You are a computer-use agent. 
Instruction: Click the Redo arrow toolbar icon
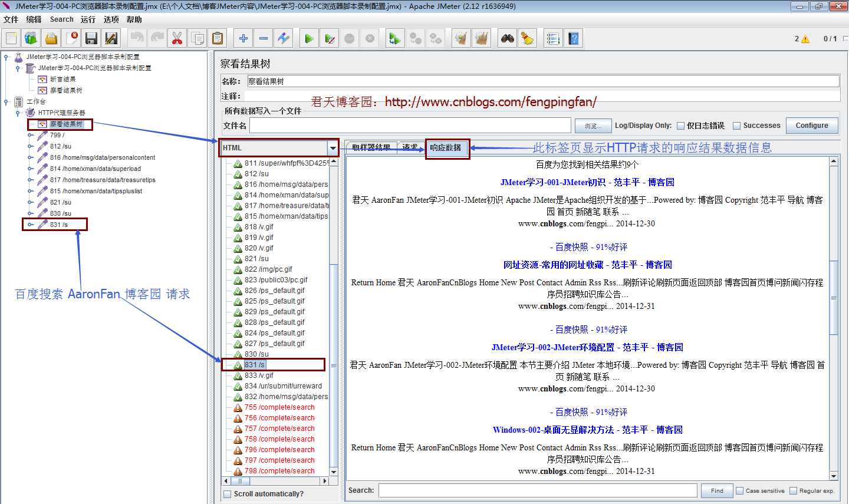click(x=157, y=39)
